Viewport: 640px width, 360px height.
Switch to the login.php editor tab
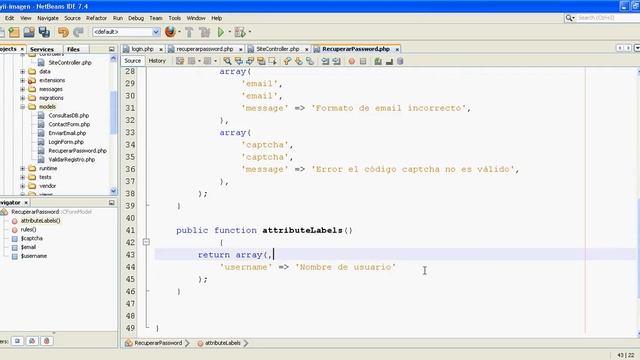(x=142, y=49)
